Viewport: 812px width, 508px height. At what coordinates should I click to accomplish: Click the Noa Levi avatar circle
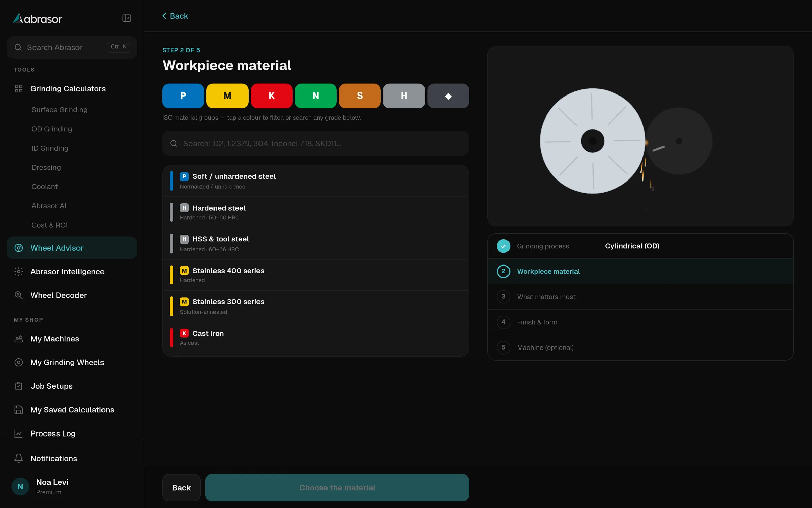[20, 487]
